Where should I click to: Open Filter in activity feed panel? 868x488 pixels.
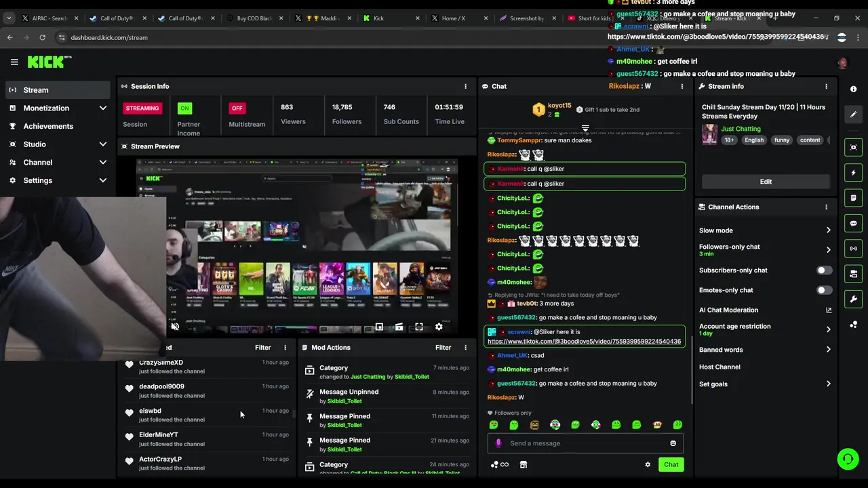262,347
